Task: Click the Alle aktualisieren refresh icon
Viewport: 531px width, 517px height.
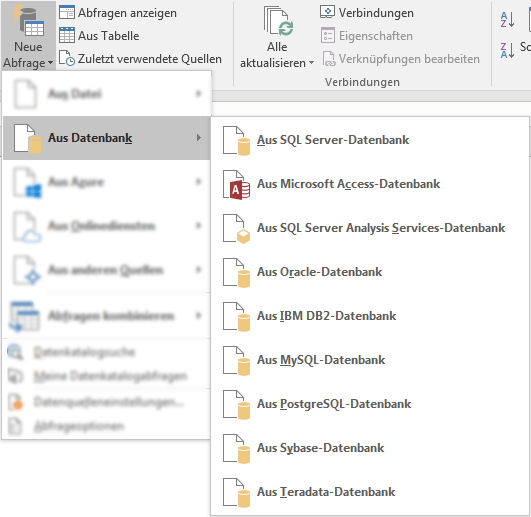Action: point(279,22)
